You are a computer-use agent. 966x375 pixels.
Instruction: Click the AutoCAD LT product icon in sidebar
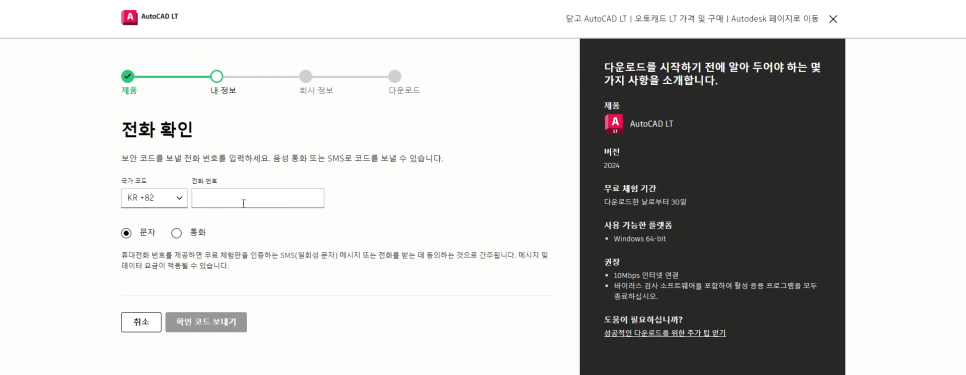click(614, 124)
